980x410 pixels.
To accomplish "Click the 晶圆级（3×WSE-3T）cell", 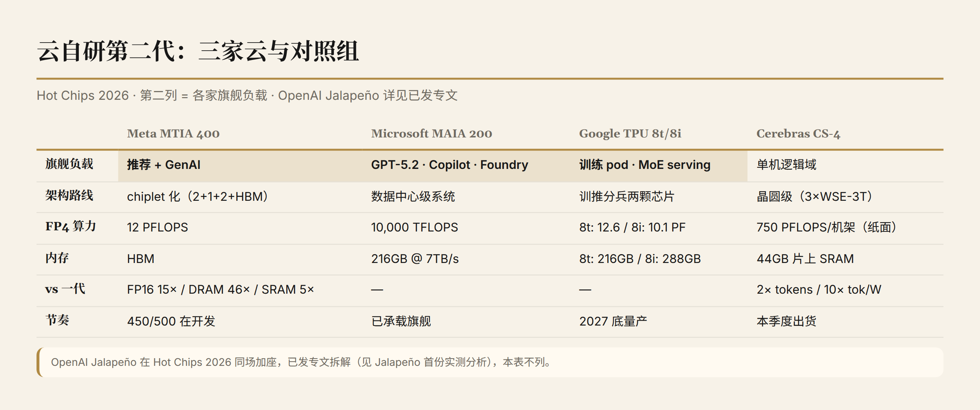I will click(845, 197).
